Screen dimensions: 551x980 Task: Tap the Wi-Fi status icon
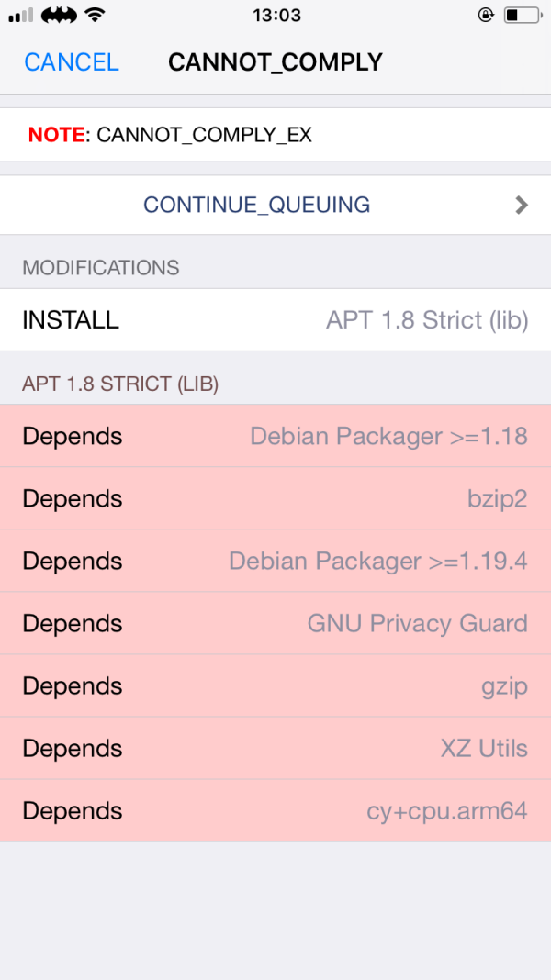[x=94, y=15]
